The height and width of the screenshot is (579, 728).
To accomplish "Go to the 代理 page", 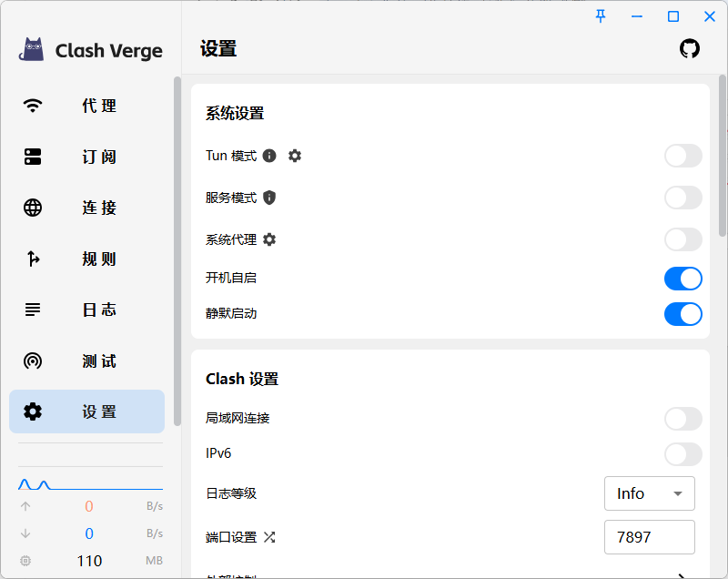I will point(86,106).
